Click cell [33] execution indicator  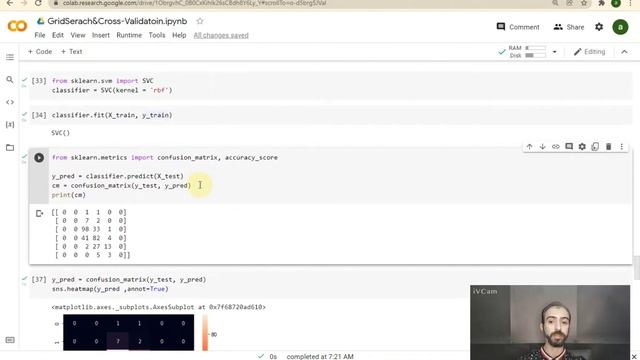(39, 81)
